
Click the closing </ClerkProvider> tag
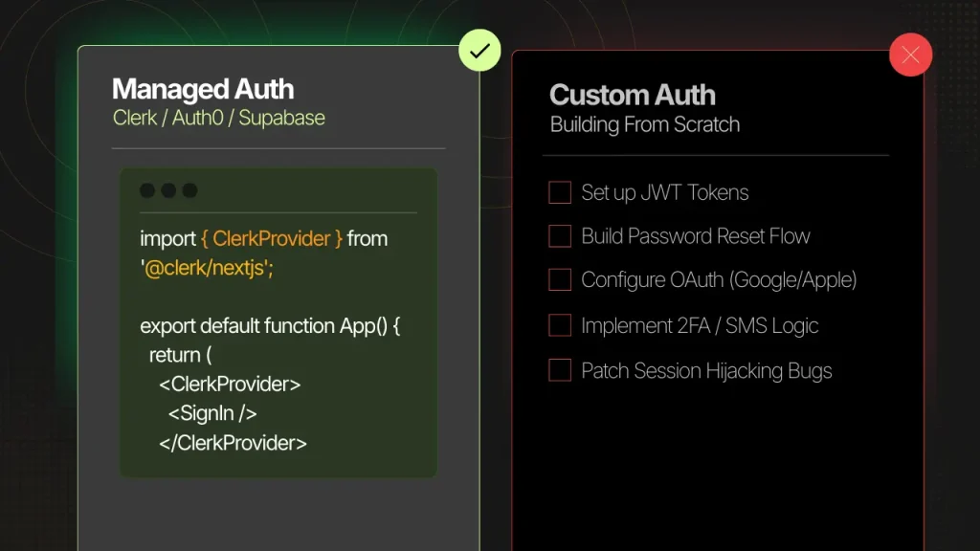pyautogui.click(x=233, y=443)
